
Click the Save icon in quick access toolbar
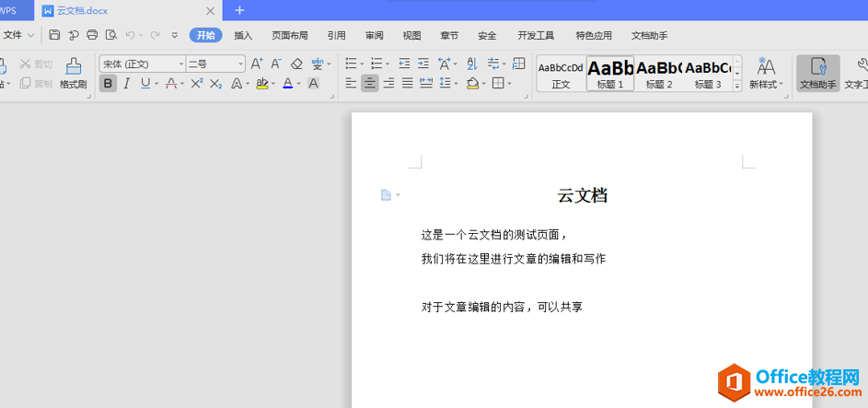point(54,35)
